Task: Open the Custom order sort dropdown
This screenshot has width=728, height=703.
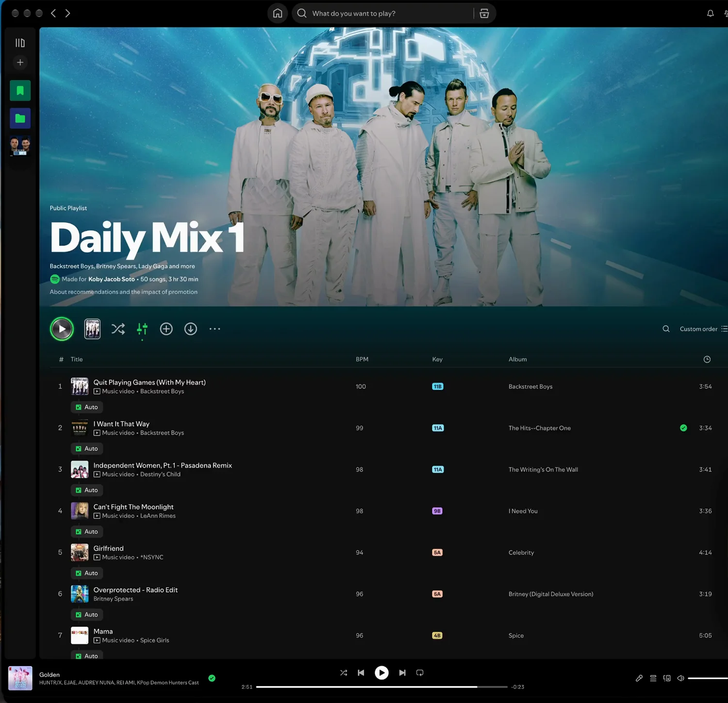Action: pos(703,329)
